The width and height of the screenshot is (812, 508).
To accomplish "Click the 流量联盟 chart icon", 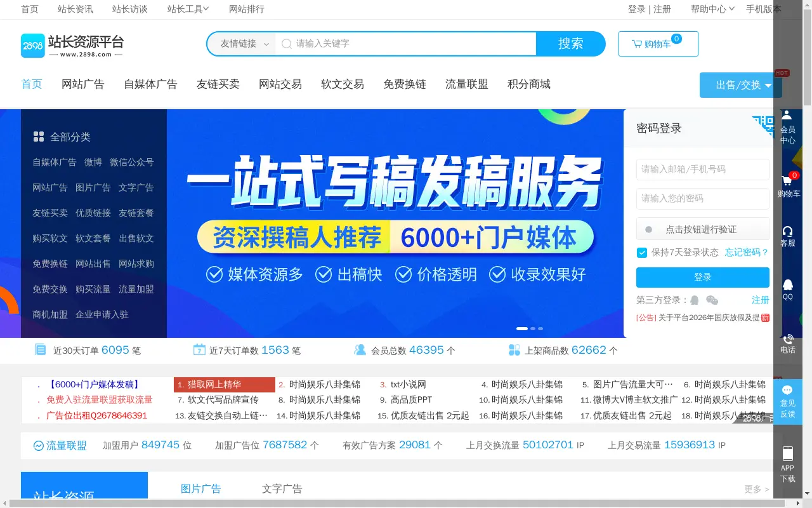I will click(x=38, y=446).
